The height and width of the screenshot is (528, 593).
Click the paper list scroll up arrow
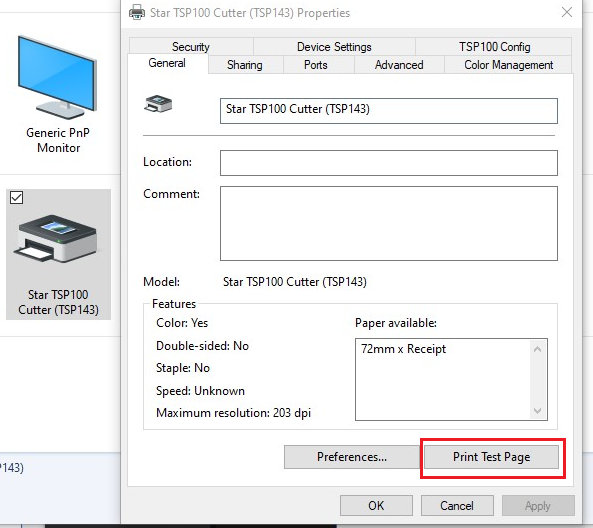[x=537, y=349]
